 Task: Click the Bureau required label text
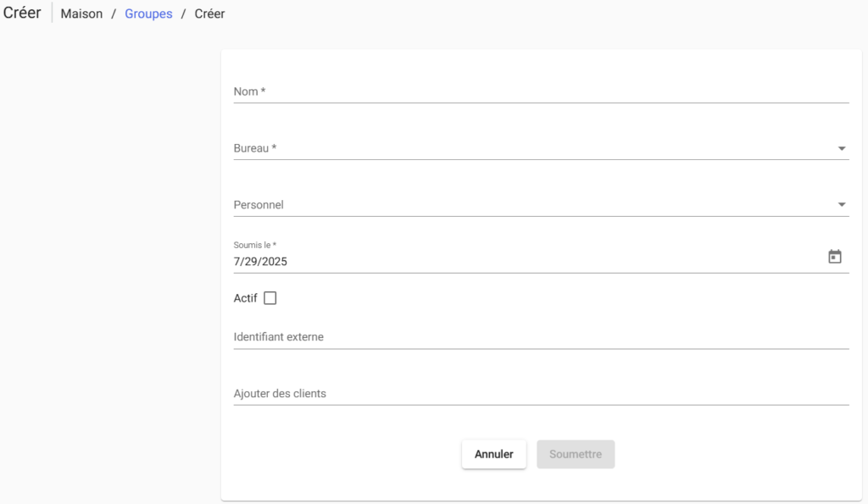coord(255,148)
